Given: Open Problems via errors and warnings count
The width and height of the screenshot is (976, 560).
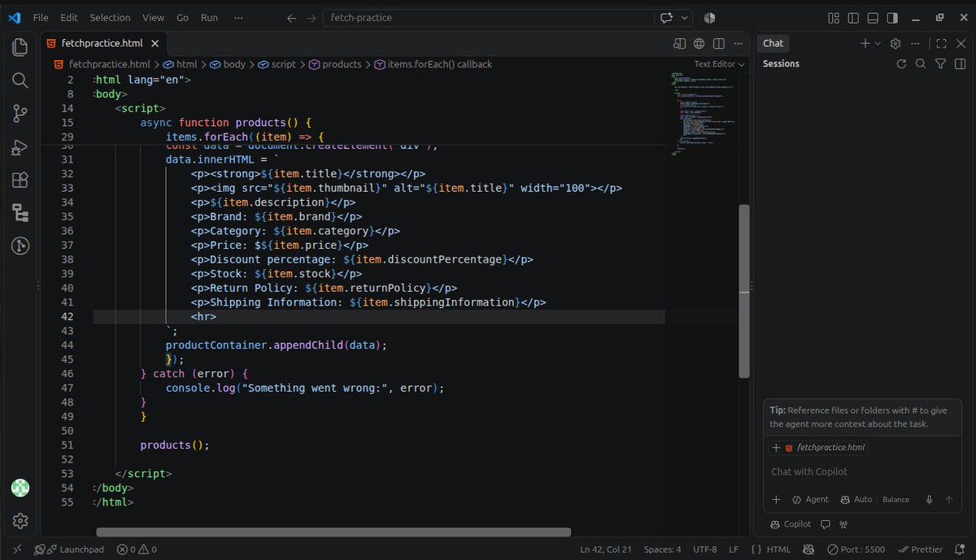Looking at the screenshot, I should (x=137, y=549).
